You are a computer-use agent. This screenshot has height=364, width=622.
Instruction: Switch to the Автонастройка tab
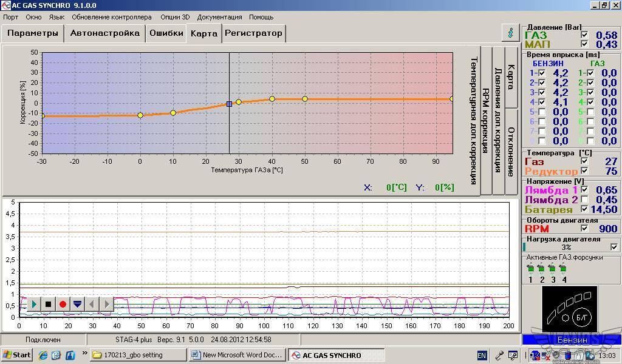pos(104,33)
